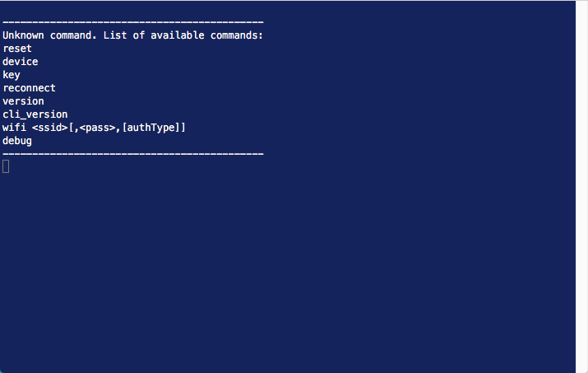Click the "key" command line
This screenshot has width=588, height=373.
(x=12, y=75)
